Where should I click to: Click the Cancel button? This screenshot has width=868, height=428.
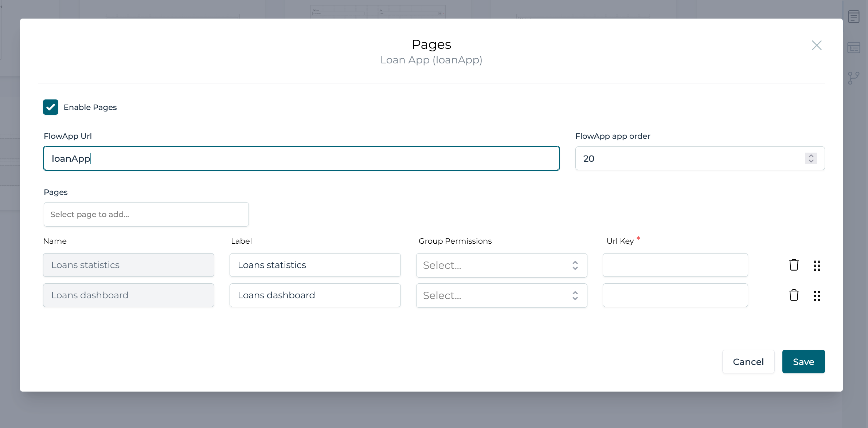point(748,361)
